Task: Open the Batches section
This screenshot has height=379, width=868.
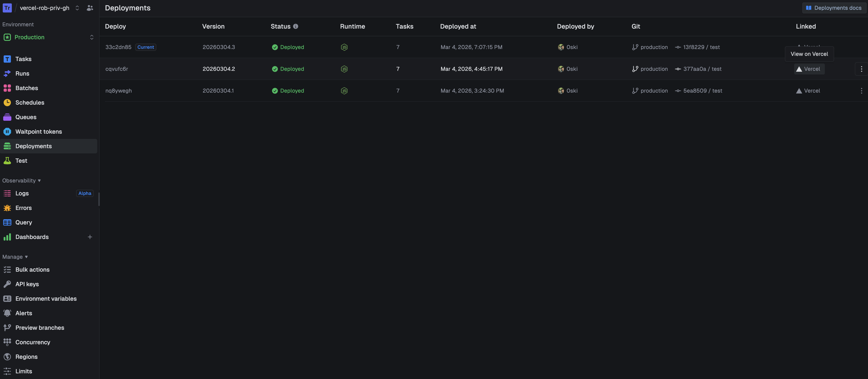Action: click(27, 88)
